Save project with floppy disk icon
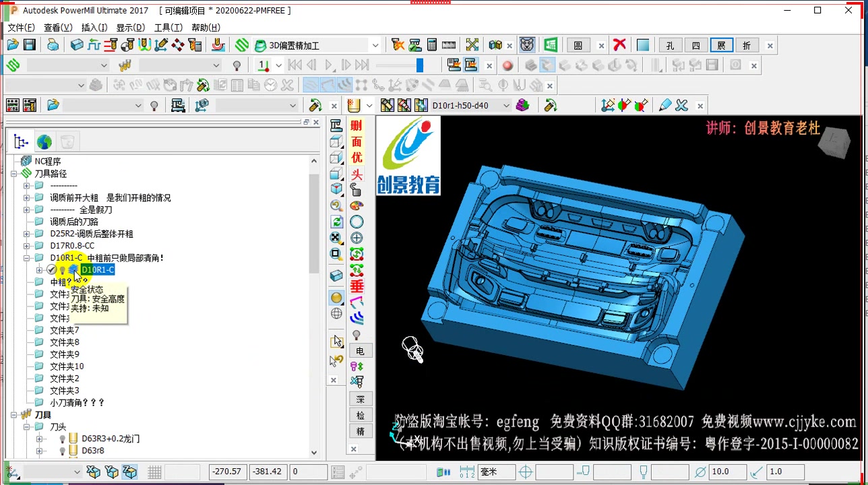 click(29, 45)
